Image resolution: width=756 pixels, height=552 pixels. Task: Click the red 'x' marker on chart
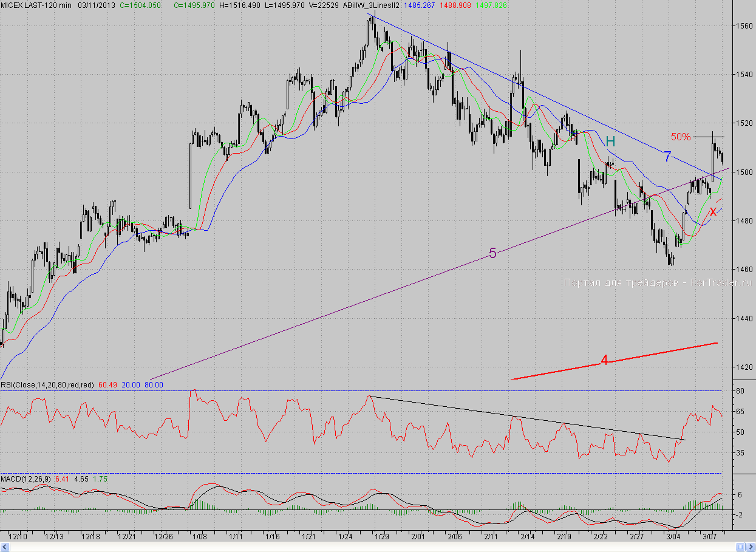(713, 212)
